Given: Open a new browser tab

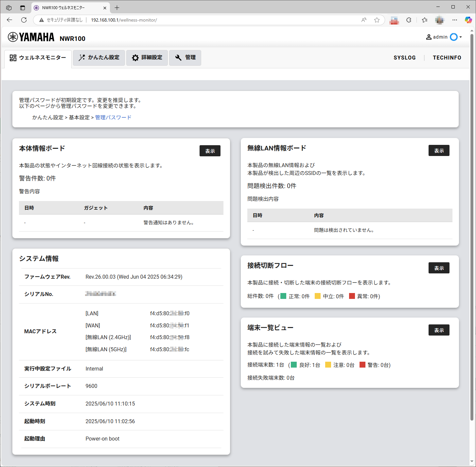Looking at the screenshot, I should 117,8.
